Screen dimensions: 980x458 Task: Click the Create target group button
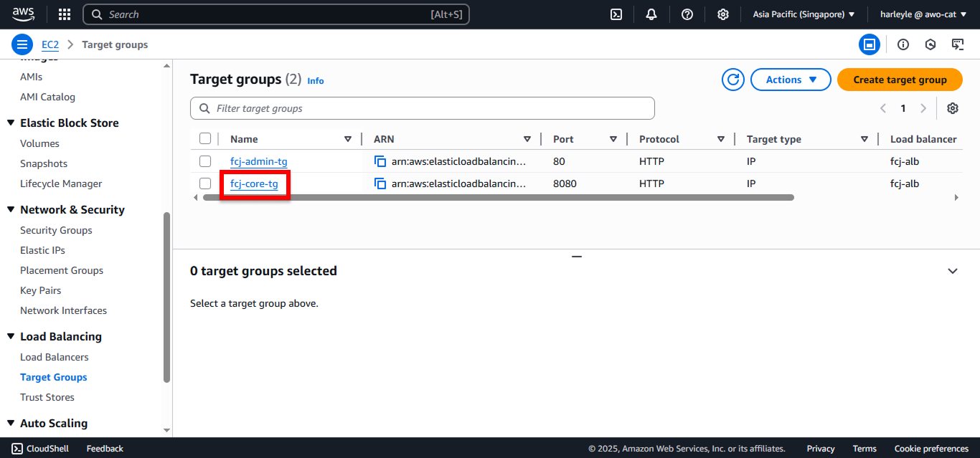pos(900,80)
